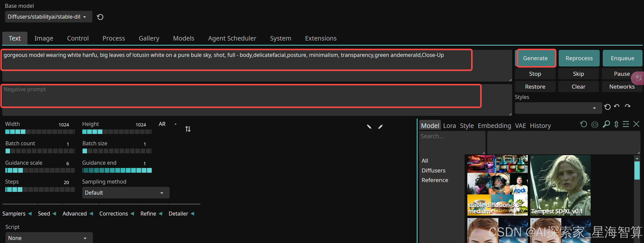Switch networks panel to Lora tab
This screenshot has height=243, width=644.
449,125
